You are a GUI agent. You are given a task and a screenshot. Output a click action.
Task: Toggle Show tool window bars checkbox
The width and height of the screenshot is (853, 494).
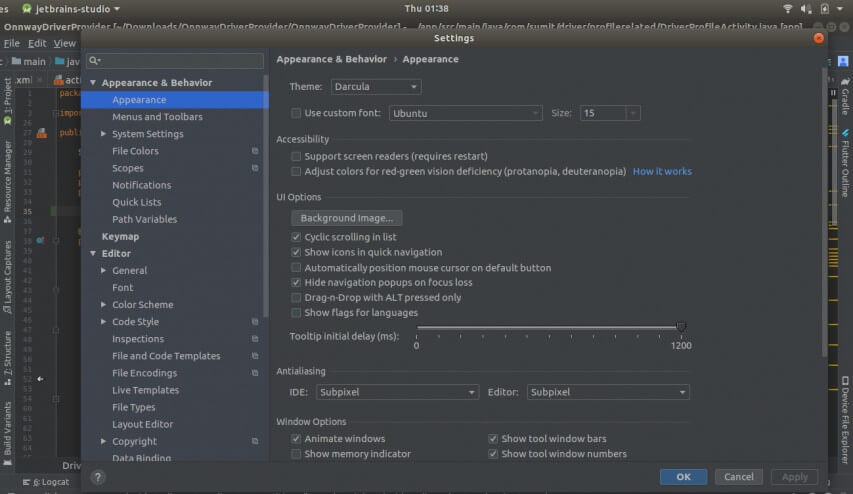pos(493,439)
